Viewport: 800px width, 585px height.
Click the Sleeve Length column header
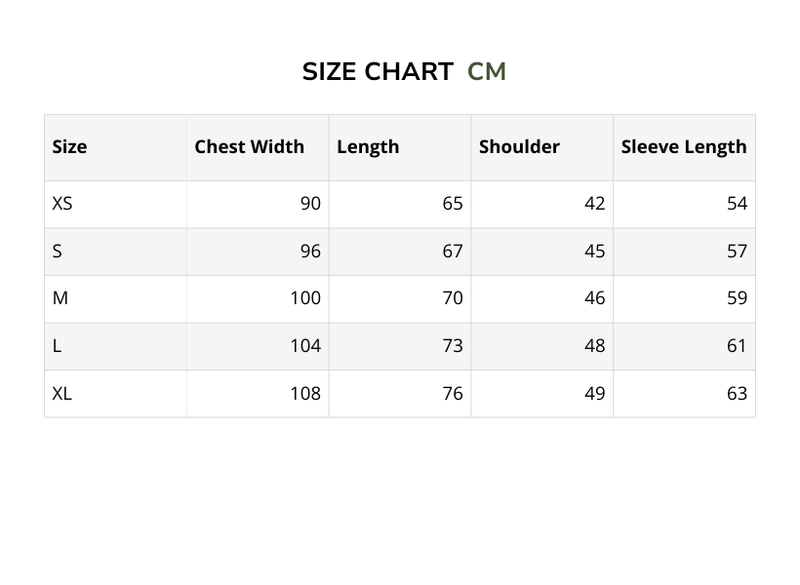point(684,147)
